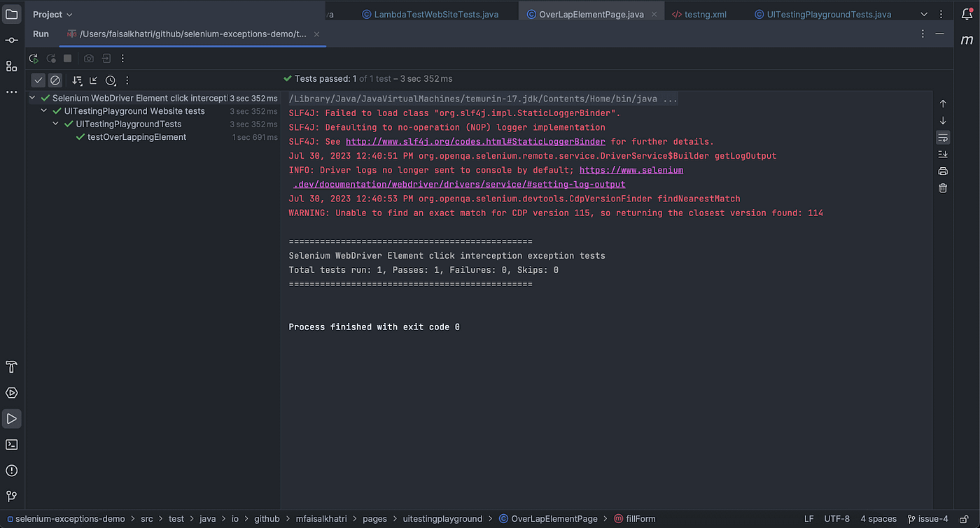Switch to the testng.xml editor tab
This screenshot has width=980, height=528.
tap(699, 14)
